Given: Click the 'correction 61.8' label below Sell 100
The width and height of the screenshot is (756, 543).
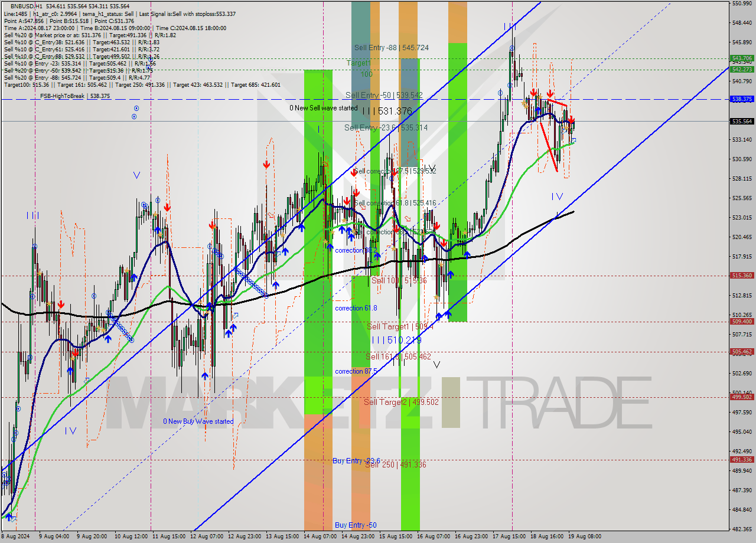Looking at the screenshot, I should click(356, 308).
